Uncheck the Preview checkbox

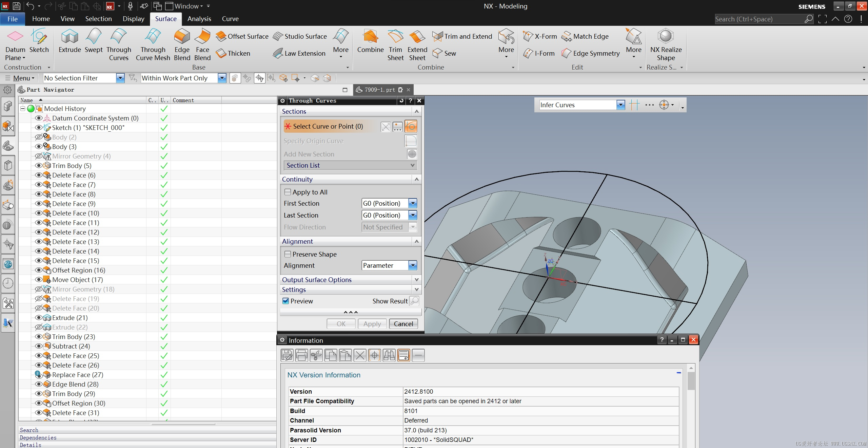[x=286, y=301]
